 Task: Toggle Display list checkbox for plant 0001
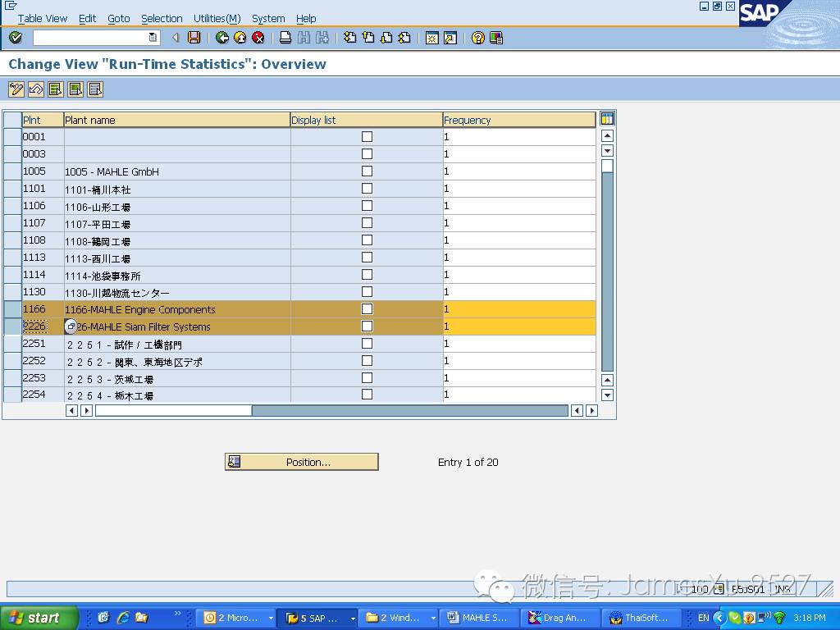(x=367, y=137)
